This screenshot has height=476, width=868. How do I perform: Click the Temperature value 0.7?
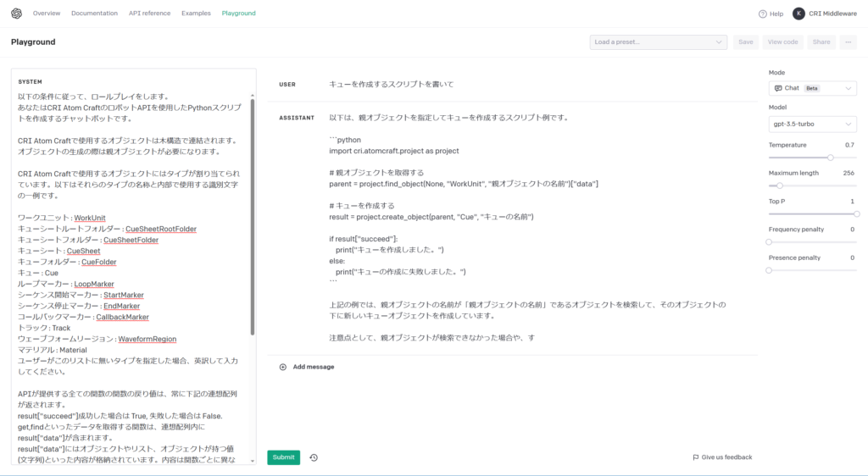pos(849,145)
